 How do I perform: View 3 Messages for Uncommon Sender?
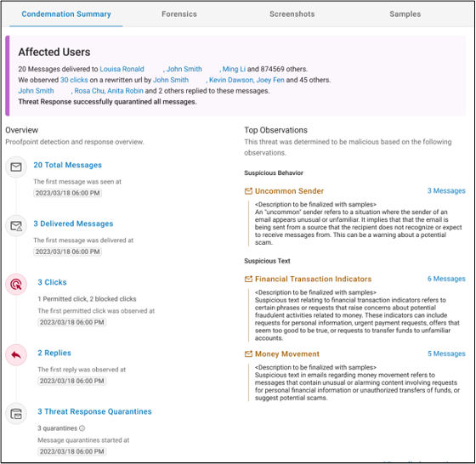click(446, 190)
